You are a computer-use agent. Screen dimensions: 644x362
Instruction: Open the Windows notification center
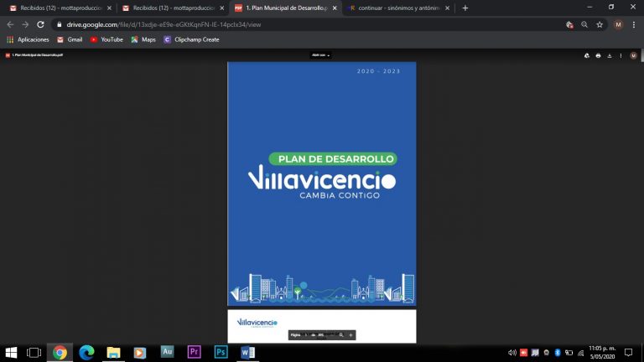628,353
